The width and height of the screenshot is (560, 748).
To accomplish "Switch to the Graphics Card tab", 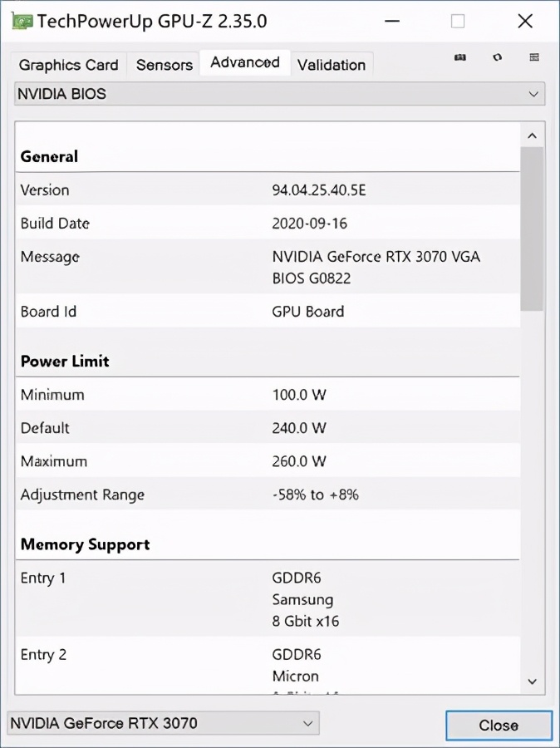I will click(x=68, y=64).
